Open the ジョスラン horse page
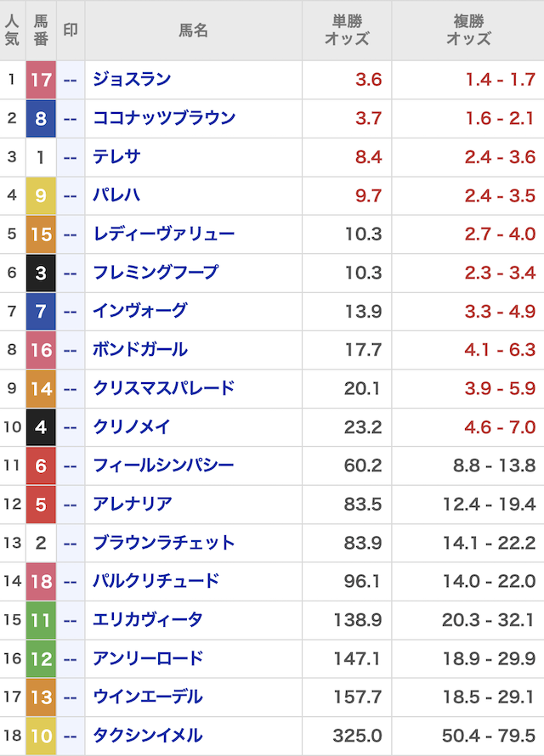The image size is (544, 756). (132, 80)
